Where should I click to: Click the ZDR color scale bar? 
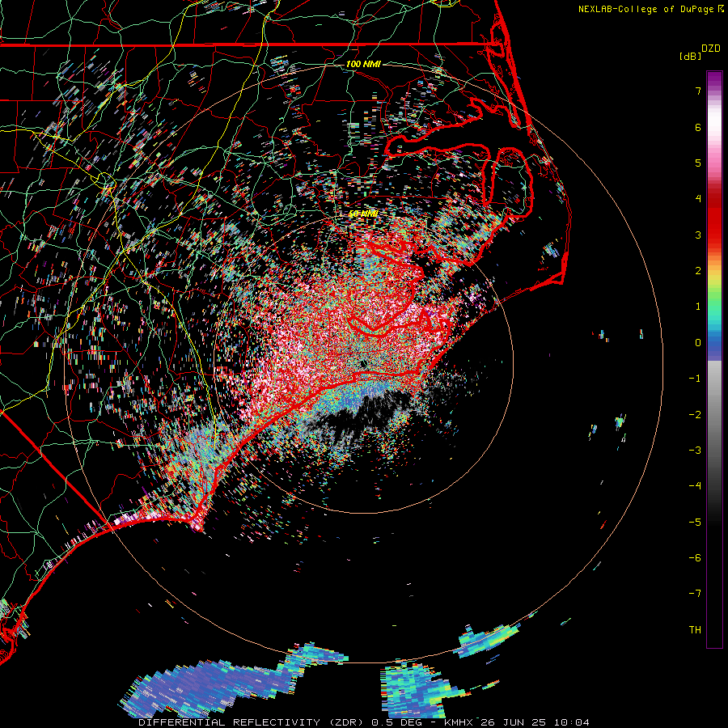(714, 359)
